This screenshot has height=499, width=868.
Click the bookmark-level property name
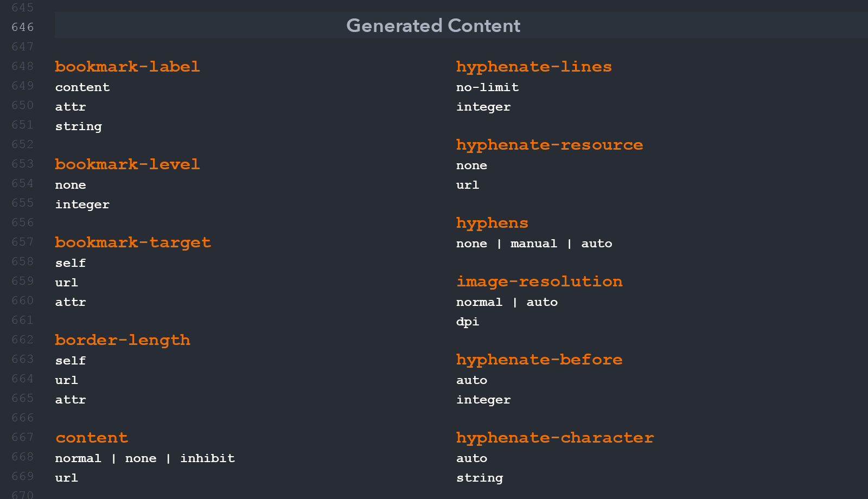pyautogui.click(x=127, y=164)
